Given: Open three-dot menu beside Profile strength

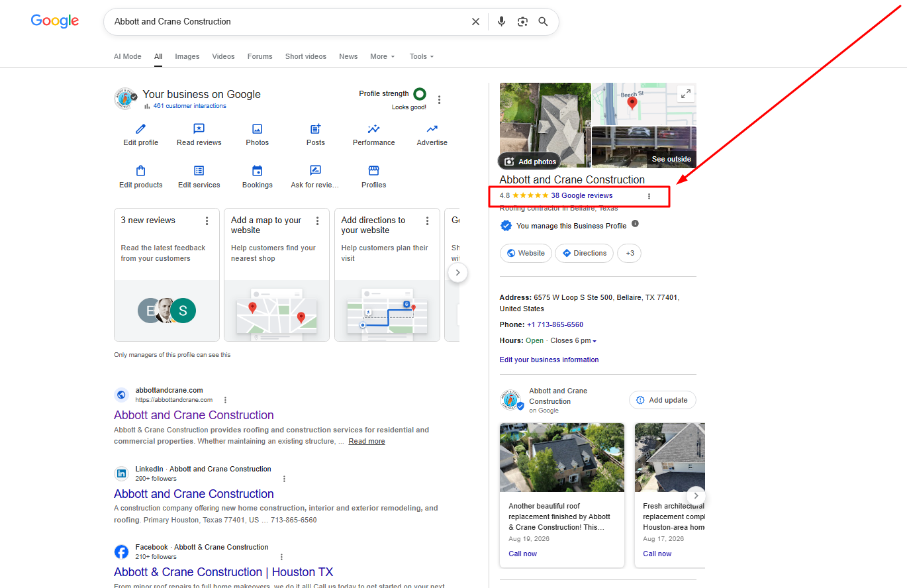Looking at the screenshot, I should (439, 100).
